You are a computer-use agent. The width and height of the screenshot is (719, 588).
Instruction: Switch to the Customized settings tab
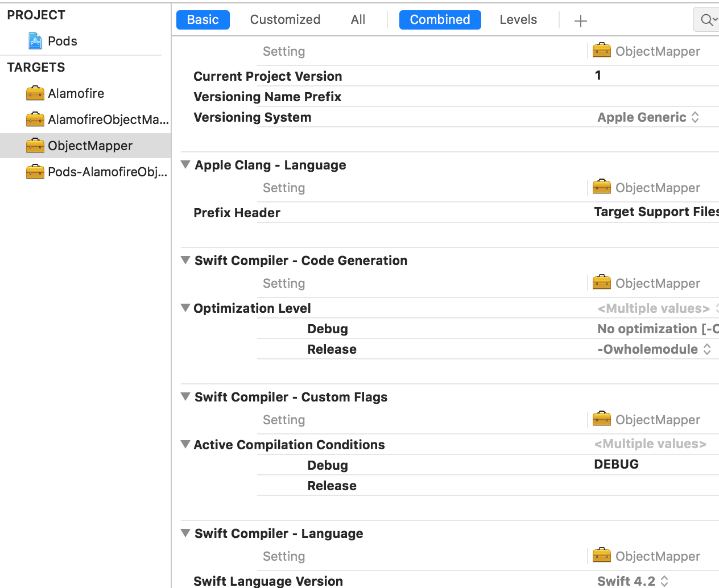click(x=285, y=19)
